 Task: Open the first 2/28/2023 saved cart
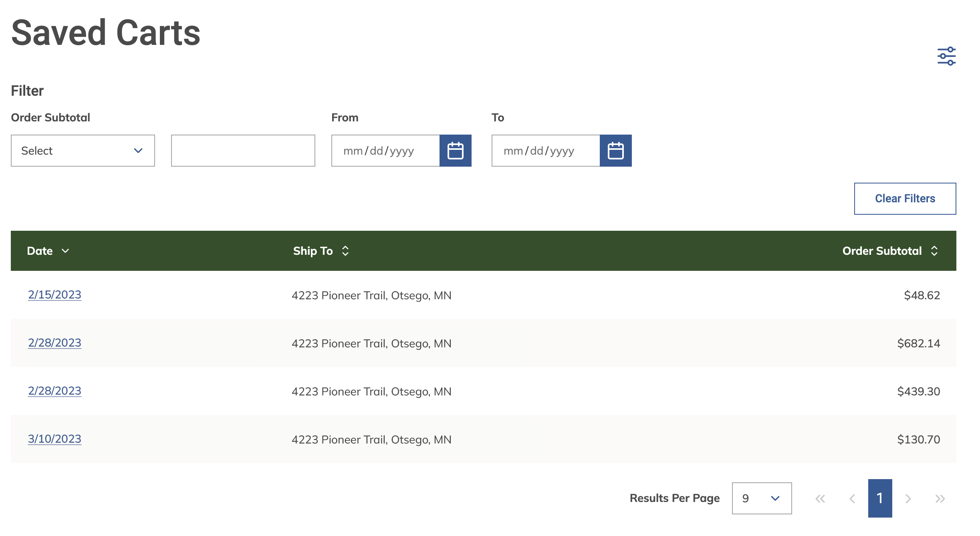point(54,343)
